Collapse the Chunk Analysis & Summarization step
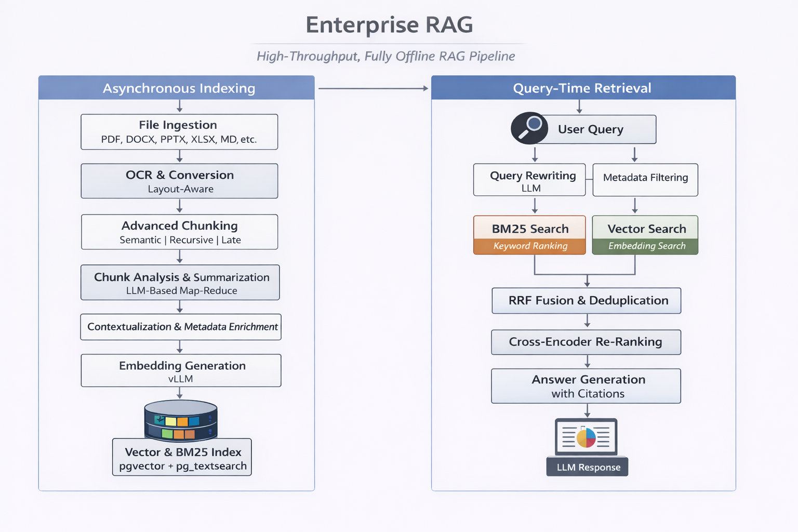Image resolution: width=798 pixels, height=532 pixels. point(180,282)
